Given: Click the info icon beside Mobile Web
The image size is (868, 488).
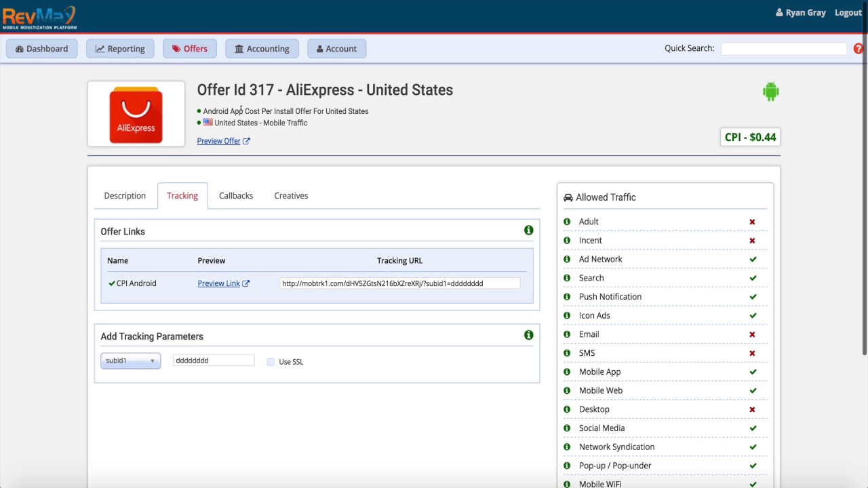Looking at the screenshot, I should pos(567,390).
